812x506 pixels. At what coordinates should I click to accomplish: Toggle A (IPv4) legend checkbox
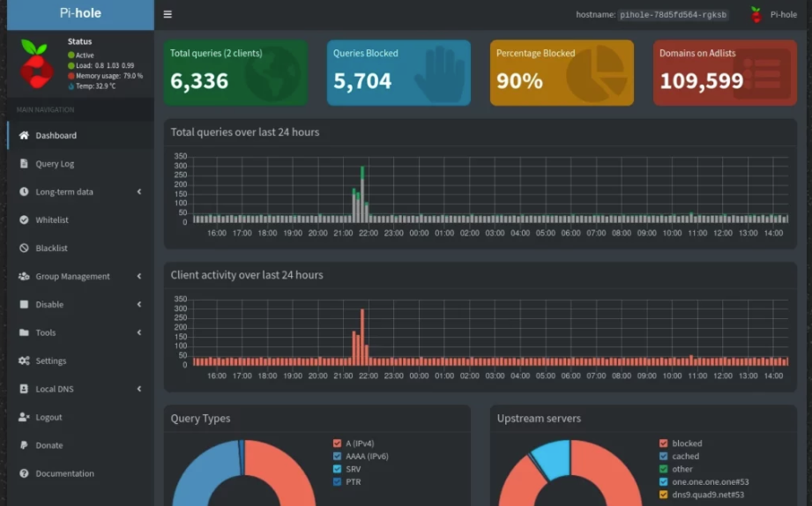[338, 443]
